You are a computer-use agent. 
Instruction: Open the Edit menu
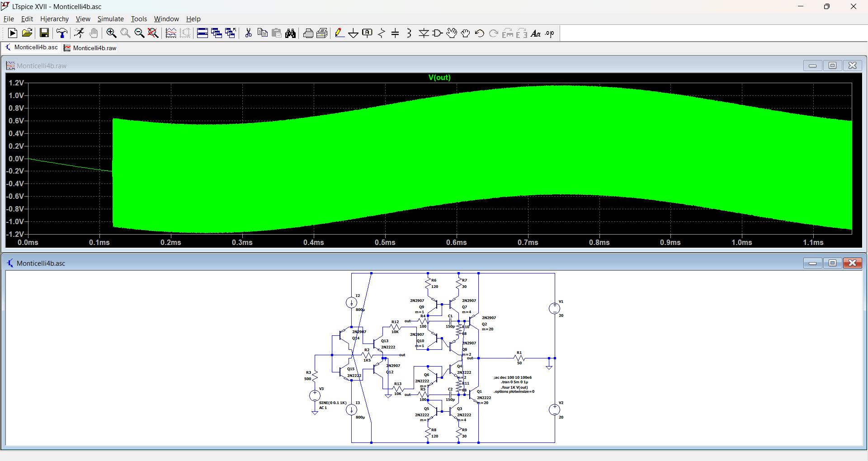[x=27, y=19]
